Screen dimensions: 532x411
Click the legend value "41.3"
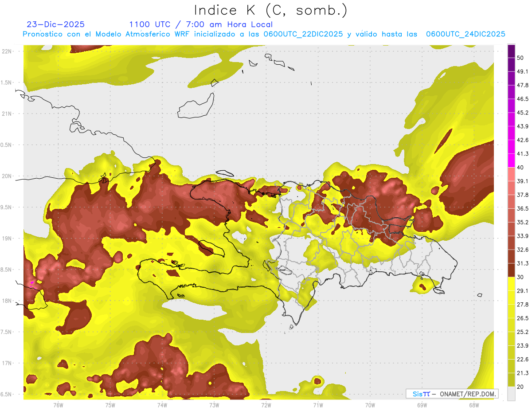(523, 154)
